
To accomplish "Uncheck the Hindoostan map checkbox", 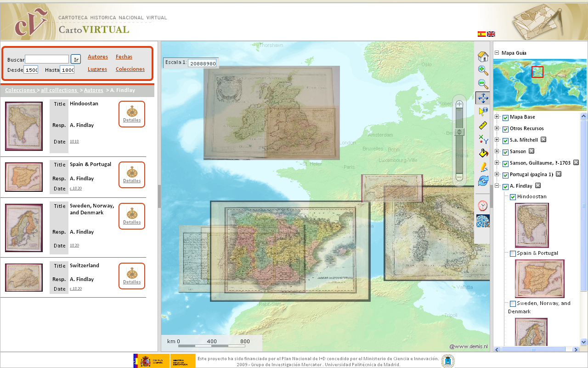I will coord(513,197).
